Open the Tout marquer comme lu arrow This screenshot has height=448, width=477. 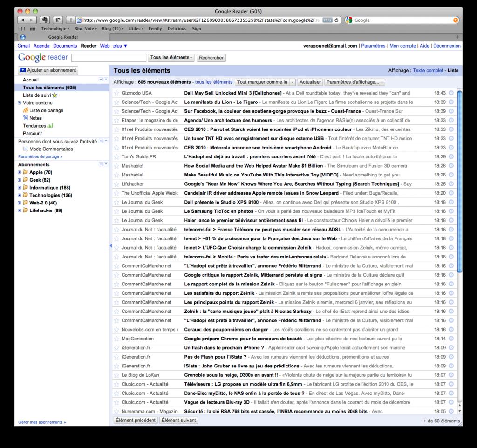[x=293, y=82]
